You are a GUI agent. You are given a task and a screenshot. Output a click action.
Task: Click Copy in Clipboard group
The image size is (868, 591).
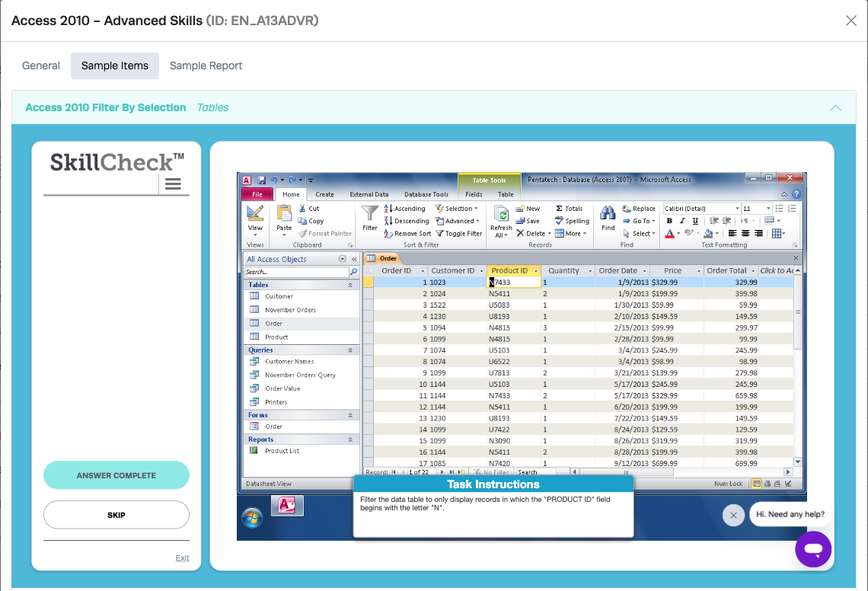[x=311, y=221]
